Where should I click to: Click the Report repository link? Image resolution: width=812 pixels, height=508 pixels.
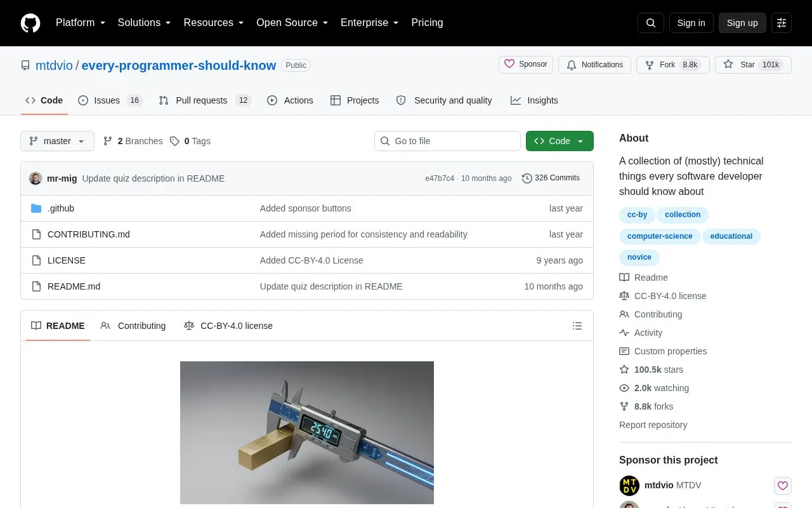(x=653, y=425)
